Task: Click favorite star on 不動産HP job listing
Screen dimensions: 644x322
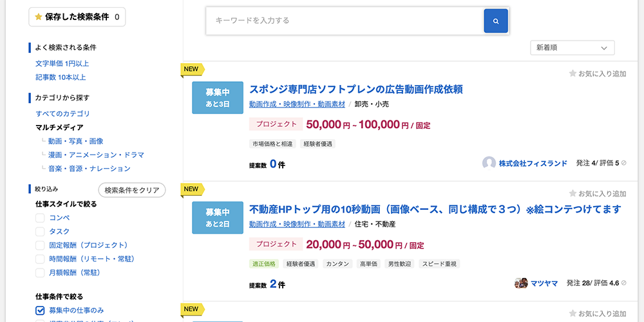Action: coord(573,193)
